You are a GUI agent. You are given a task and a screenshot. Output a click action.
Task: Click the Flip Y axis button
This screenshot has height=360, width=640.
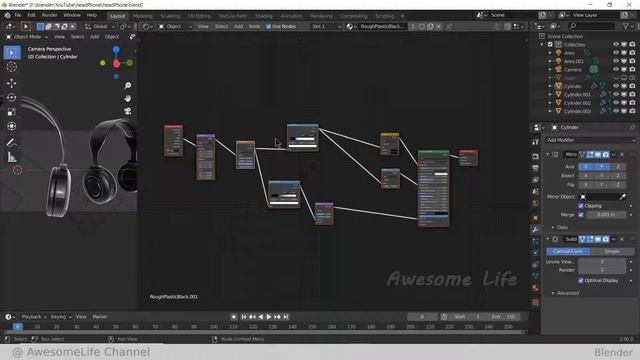click(602, 185)
